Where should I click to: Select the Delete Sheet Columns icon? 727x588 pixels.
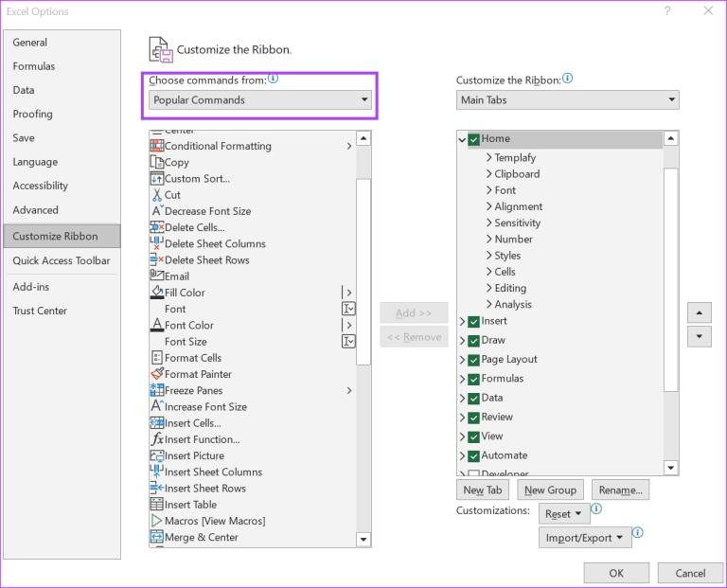tap(157, 243)
